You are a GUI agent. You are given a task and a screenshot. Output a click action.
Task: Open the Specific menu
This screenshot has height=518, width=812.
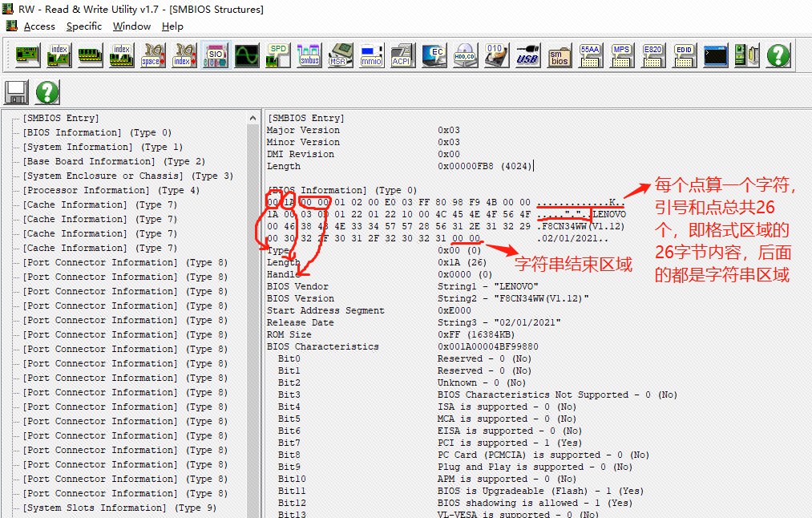[83, 26]
